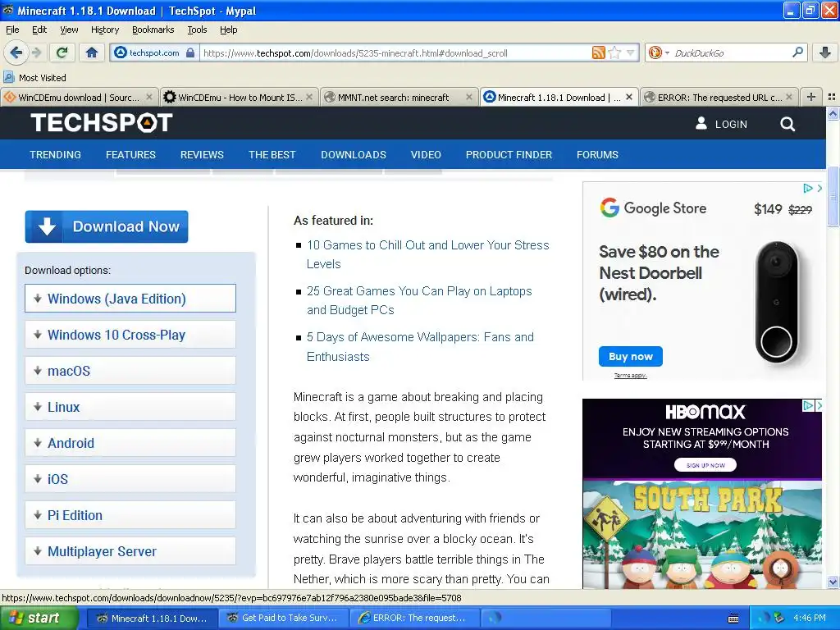Open the Windows start button
840x630 pixels.
[x=39, y=618]
